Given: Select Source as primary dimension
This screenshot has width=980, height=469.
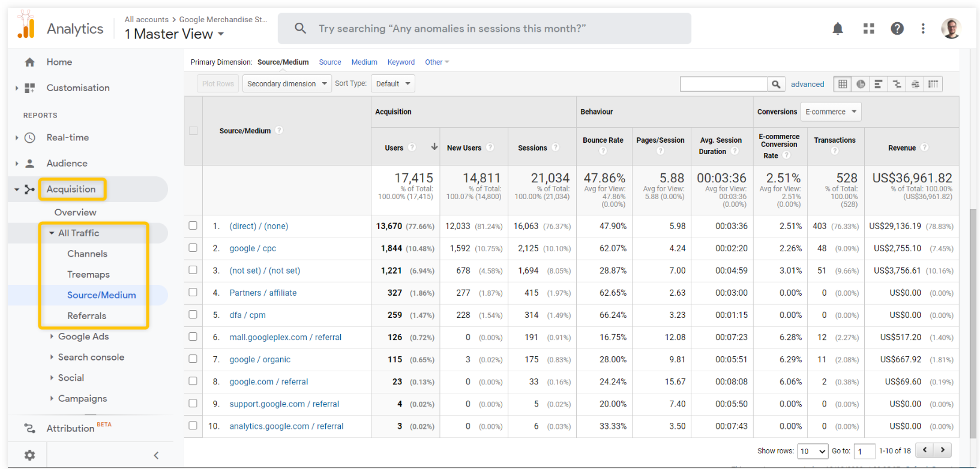Looking at the screenshot, I should click(x=330, y=62).
